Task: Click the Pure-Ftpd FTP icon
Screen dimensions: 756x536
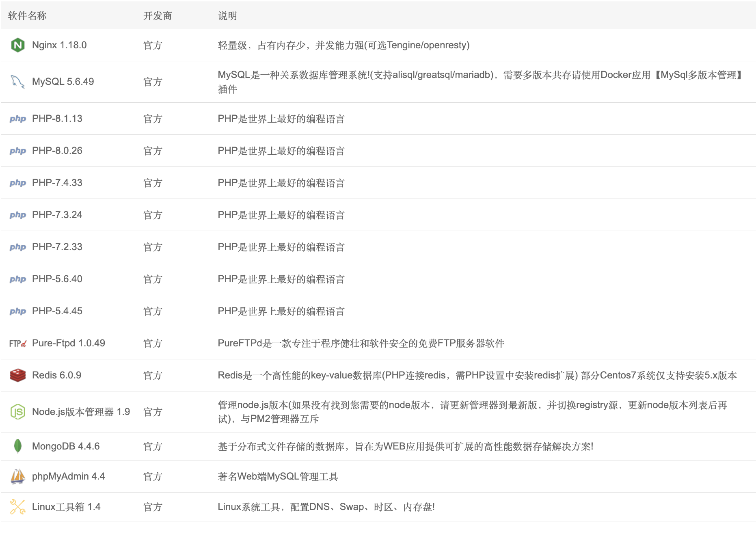Action: pyautogui.click(x=17, y=344)
